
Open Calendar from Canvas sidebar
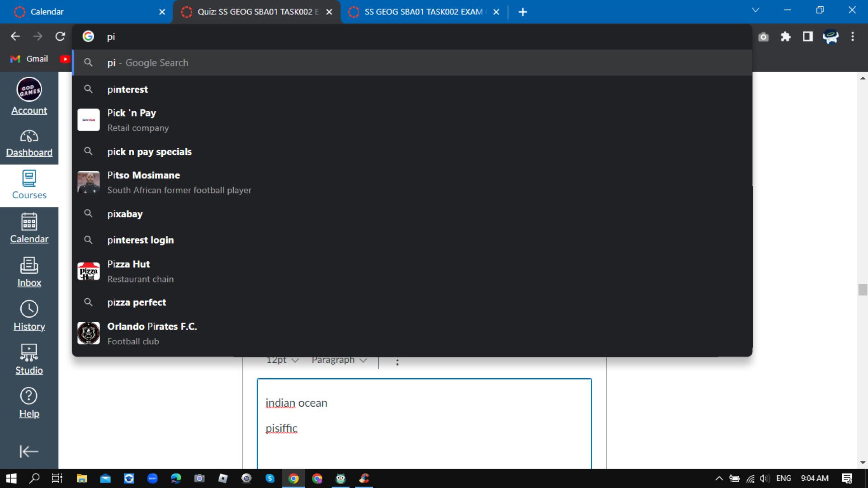[x=29, y=229]
